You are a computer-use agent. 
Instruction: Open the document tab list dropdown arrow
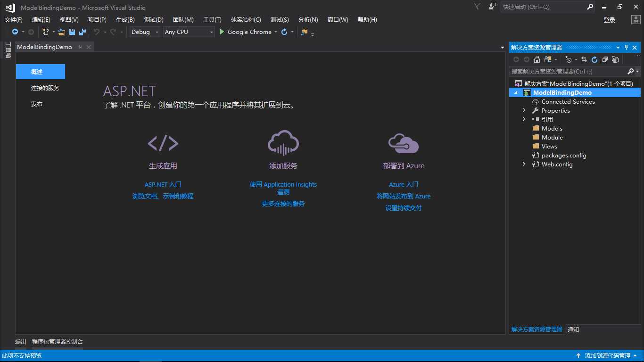(503, 47)
